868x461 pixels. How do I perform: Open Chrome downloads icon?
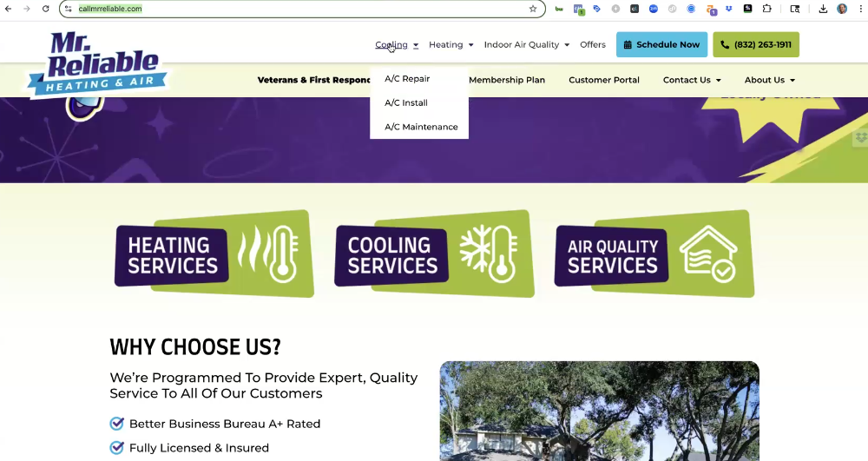point(823,9)
